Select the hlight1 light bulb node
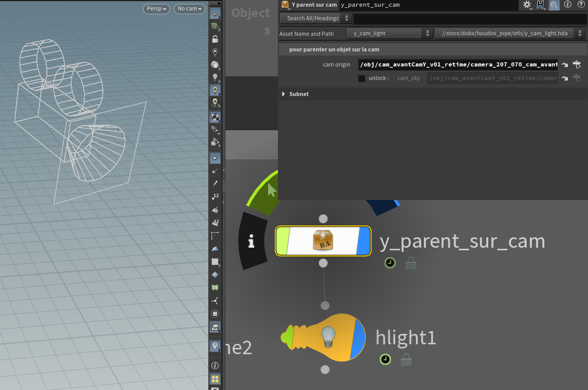This screenshot has width=588, height=390. (323, 338)
